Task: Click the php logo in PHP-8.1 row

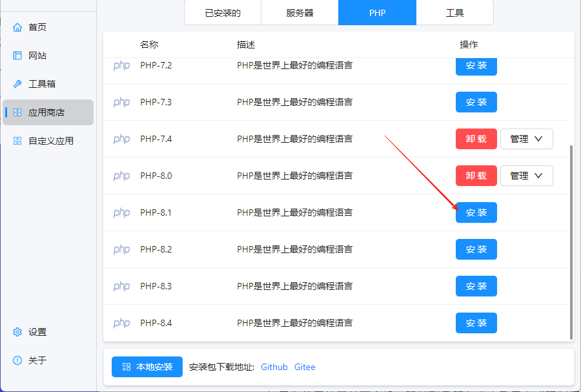Action: (121, 212)
